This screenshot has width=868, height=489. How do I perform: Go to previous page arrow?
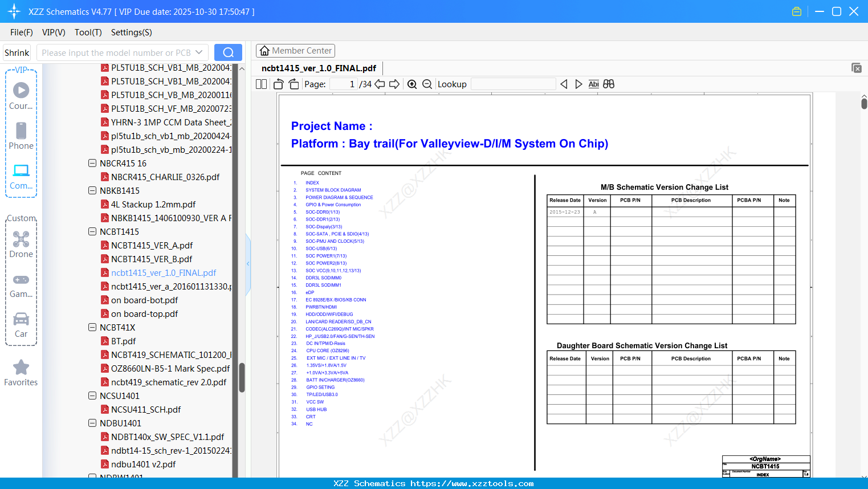coord(380,84)
